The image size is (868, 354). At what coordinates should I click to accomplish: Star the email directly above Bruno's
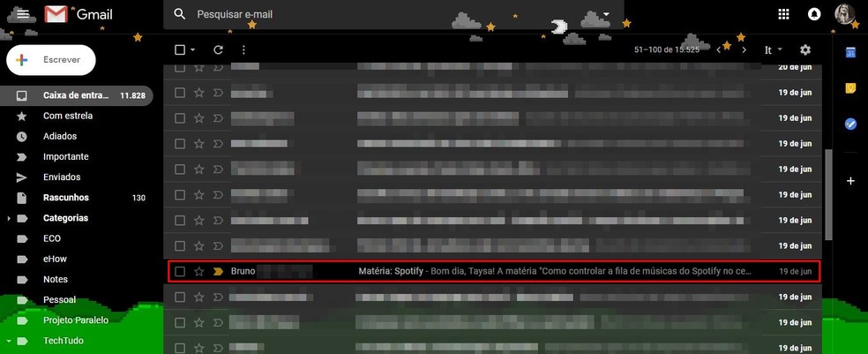coord(198,246)
